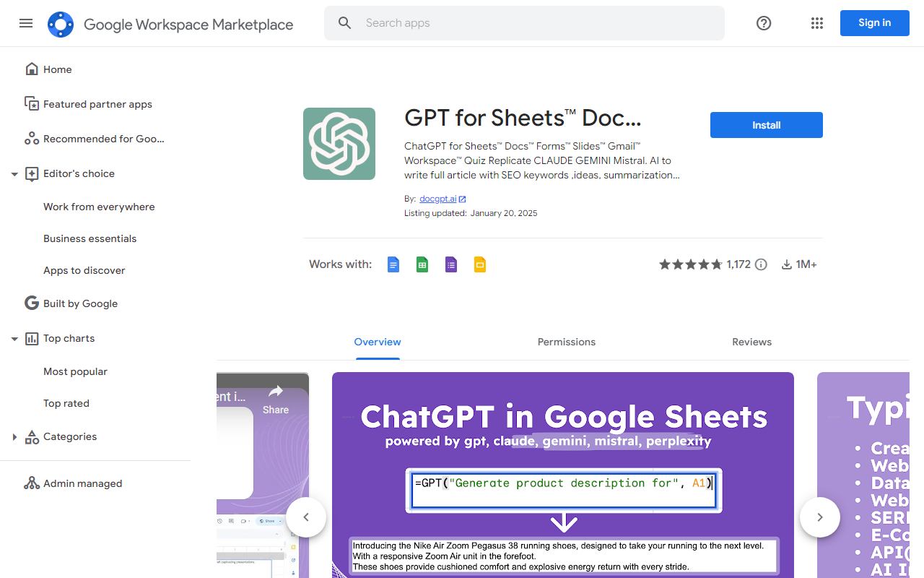Screen dimensions: 924x578
Task: Click the Home sidebar icon
Action: coord(32,69)
